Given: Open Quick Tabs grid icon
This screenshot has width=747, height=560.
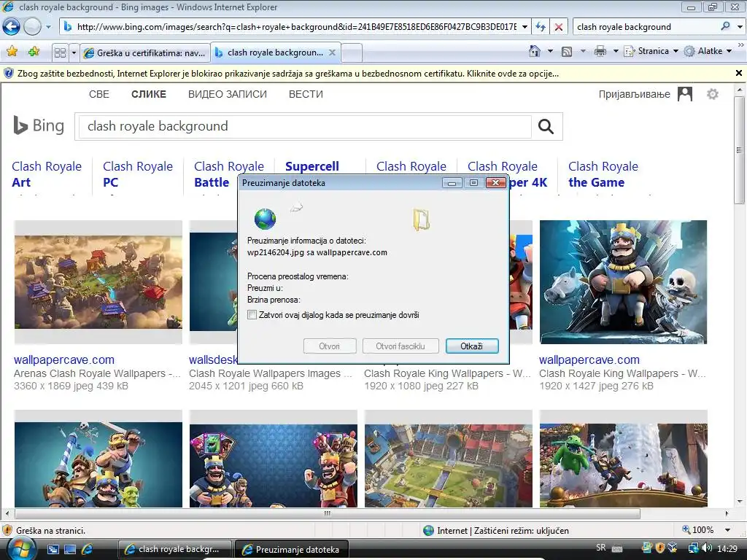Looking at the screenshot, I should [60, 52].
